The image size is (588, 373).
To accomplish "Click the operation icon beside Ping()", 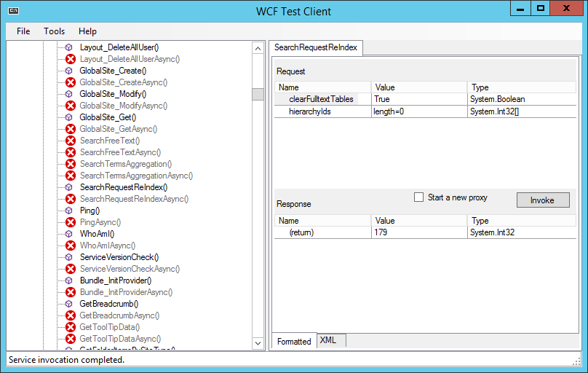I will point(69,211).
